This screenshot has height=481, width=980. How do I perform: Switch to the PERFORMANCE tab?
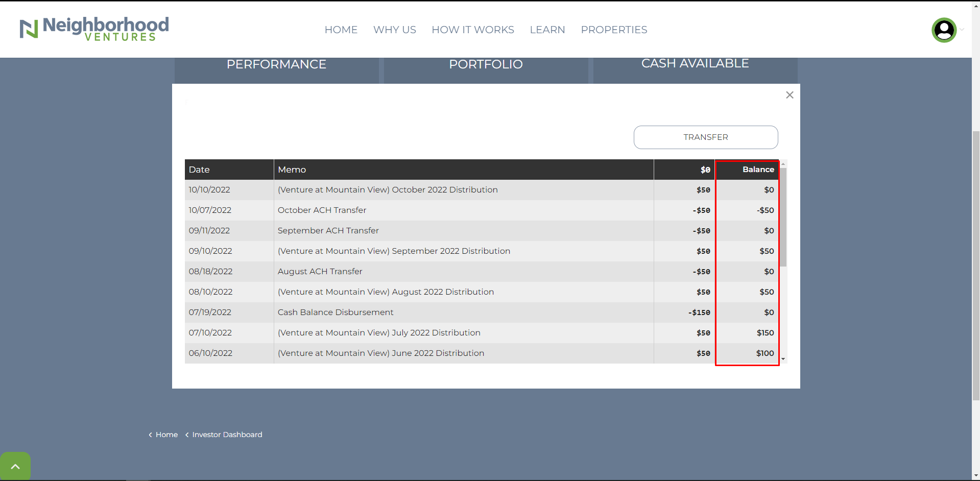tap(276, 65)
